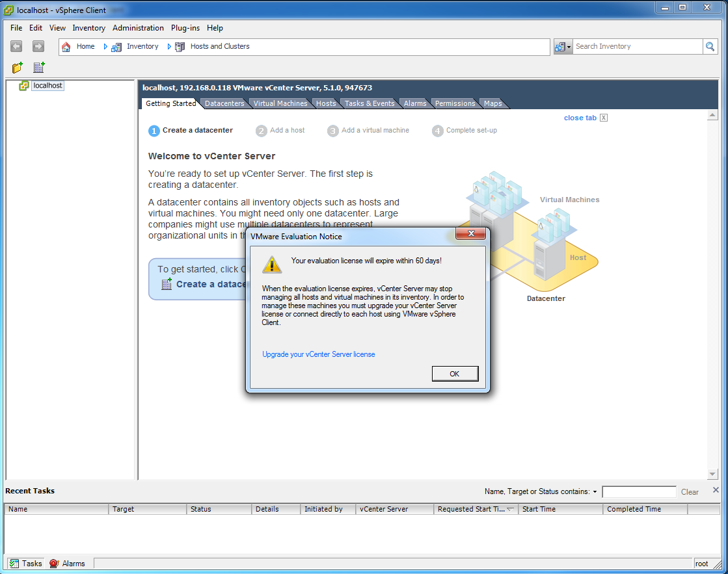Select the Getting Started tab

(171, 103)
